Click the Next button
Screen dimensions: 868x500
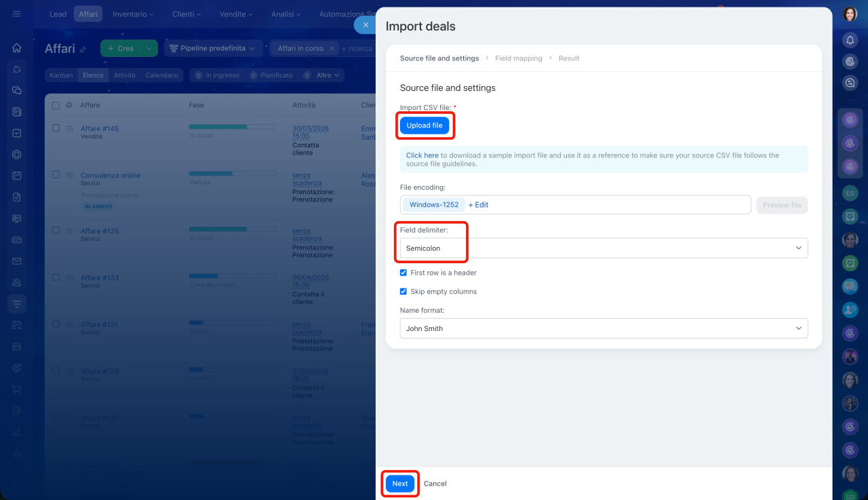coord(400,484)
